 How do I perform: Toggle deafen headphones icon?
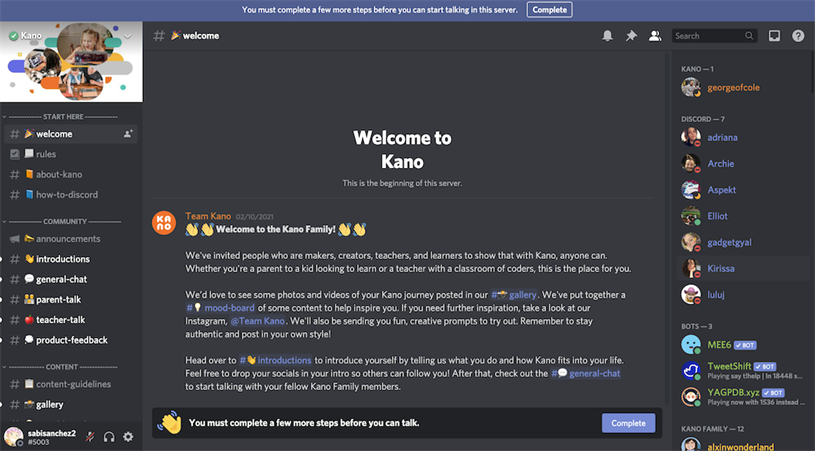pos(109,437)
